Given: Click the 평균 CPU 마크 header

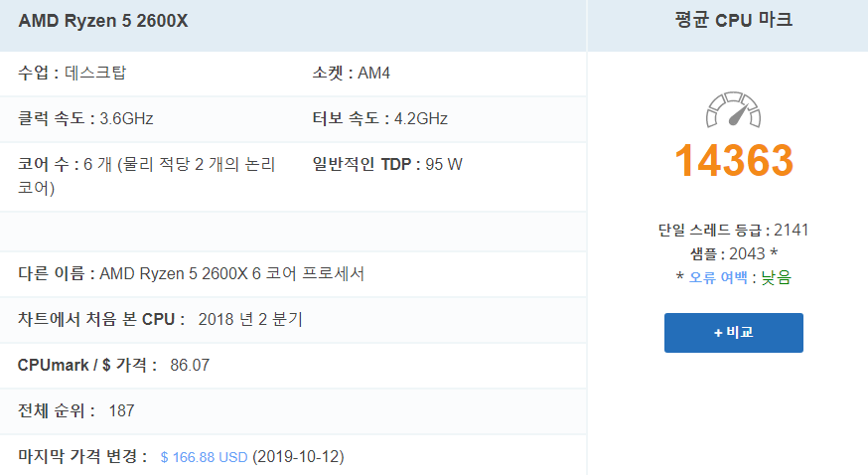Looking at the screenshot, I should tap(734, 21).
